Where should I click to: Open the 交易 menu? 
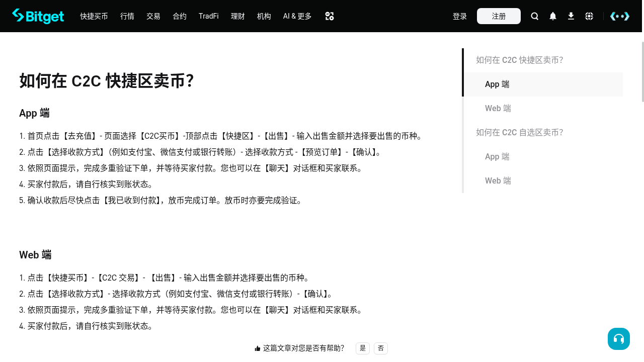pyautogui.click(x=153, y=16)
